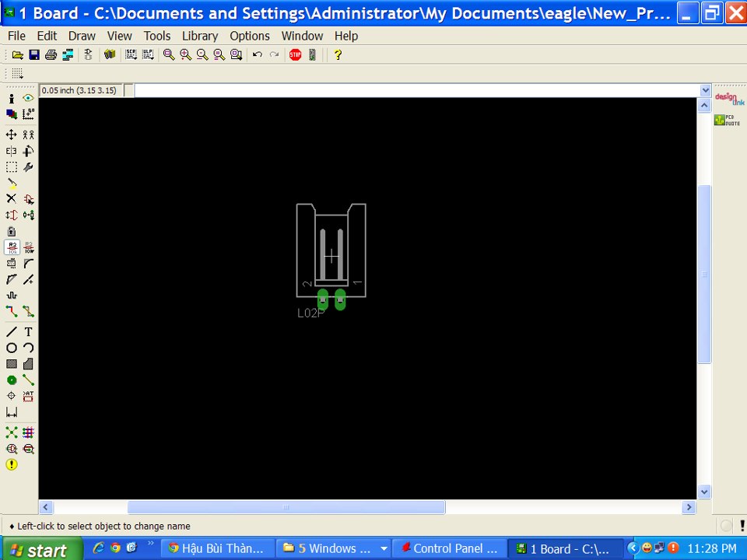Open the Errors list icon
The width and height of the screenshot is (747, 560).
(12, 465)
